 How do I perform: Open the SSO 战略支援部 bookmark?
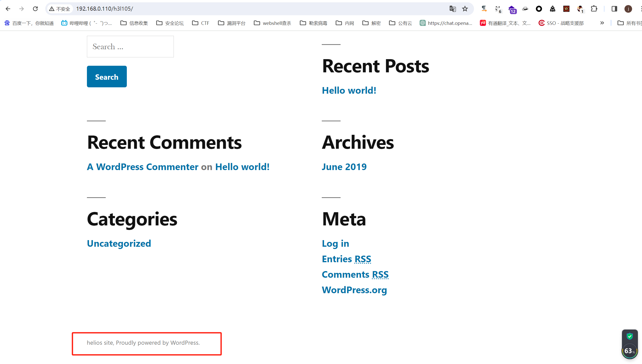click(x=561, y=23)
